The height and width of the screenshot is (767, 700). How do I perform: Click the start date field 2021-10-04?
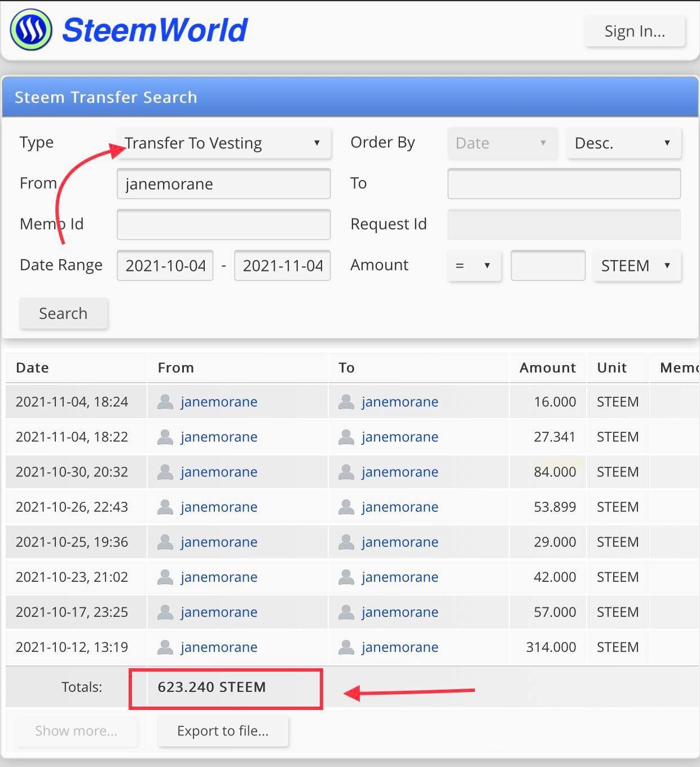click(165, 266)
